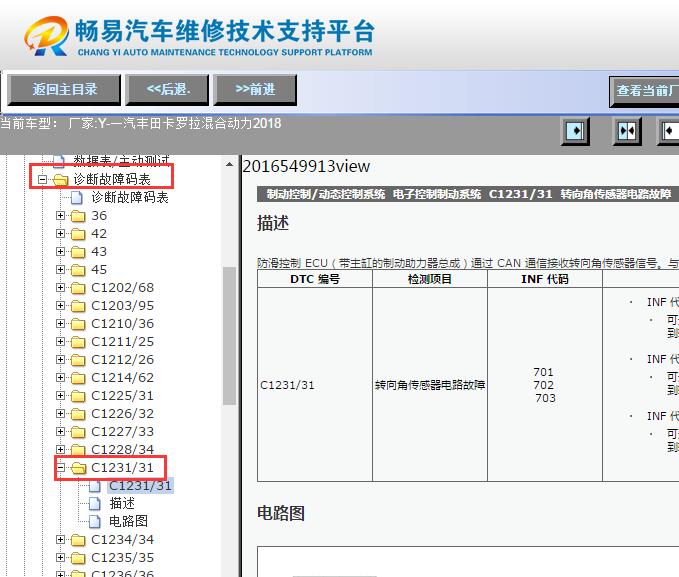
Task: Open the 诊断故障码表 document item
Action: pyautogui.click(x=129, y=198)
